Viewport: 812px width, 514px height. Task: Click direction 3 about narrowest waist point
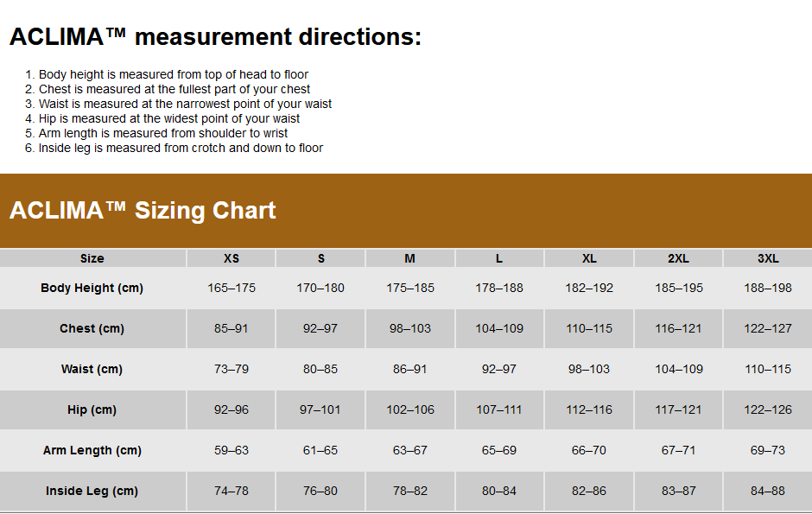(x=185, y=104)
